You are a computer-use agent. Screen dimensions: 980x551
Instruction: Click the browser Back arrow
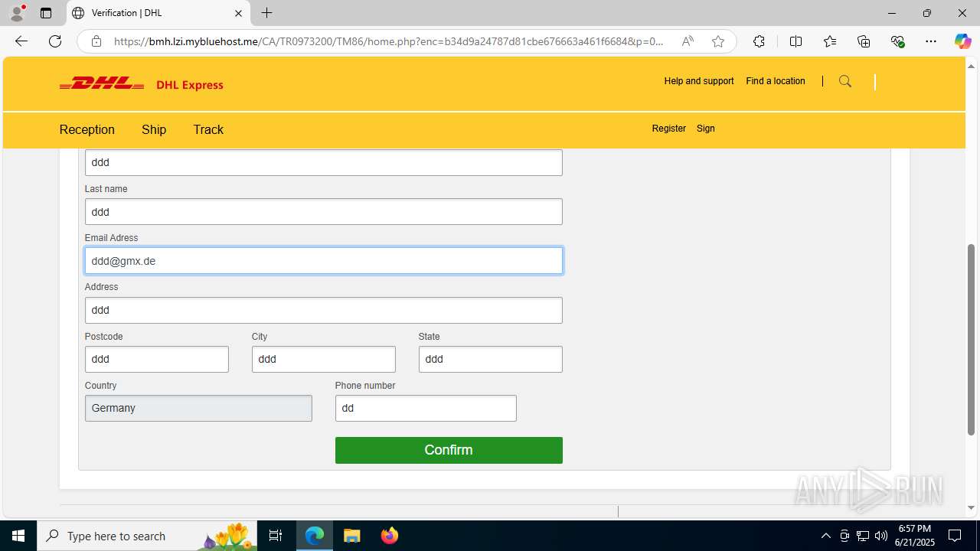coord(21,41)
